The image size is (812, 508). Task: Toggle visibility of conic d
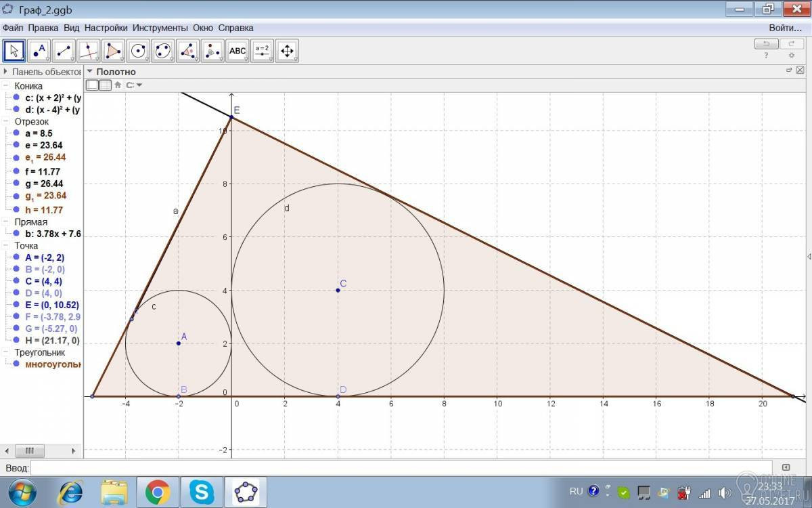pyautogui.click(x=16, y=109)
